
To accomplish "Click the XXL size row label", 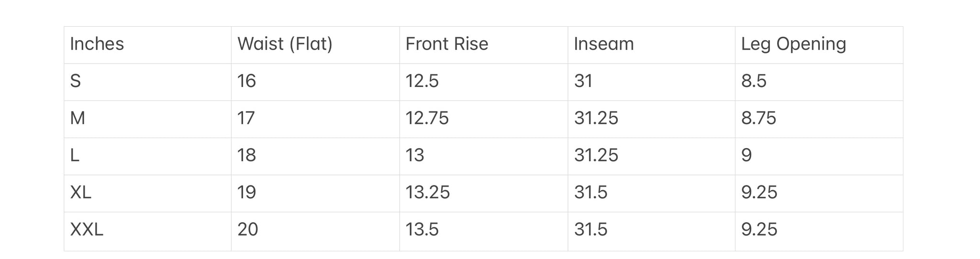I will 87,230.
